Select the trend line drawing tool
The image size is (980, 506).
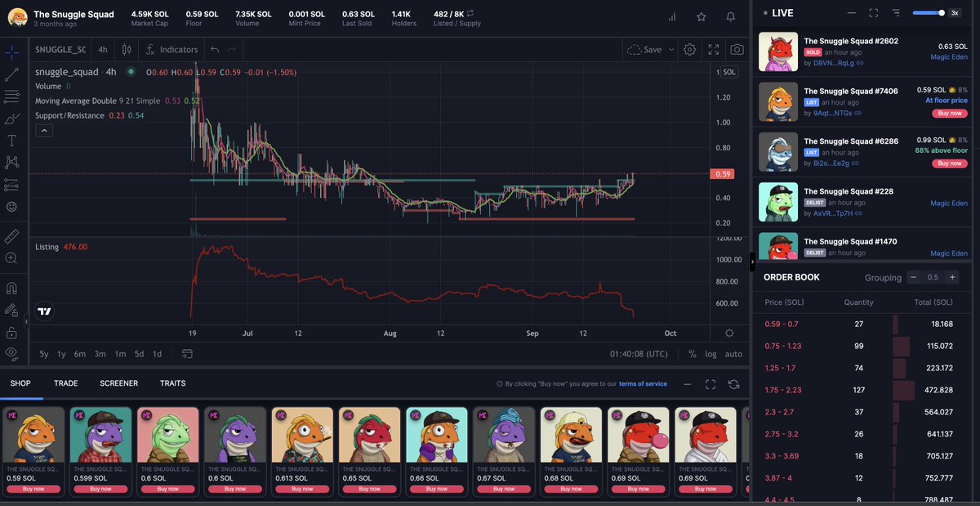(11, 75)
